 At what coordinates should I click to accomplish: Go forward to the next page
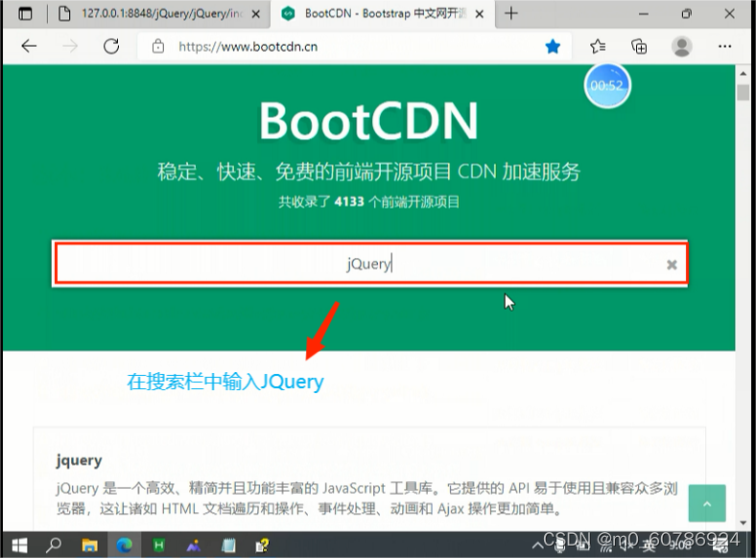click(x=70, y=46)
